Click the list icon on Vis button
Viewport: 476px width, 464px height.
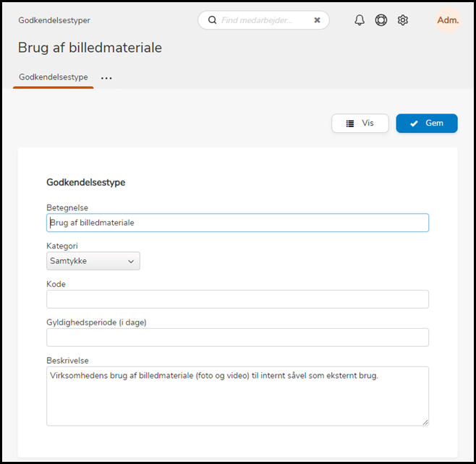[x=350, y=124]
